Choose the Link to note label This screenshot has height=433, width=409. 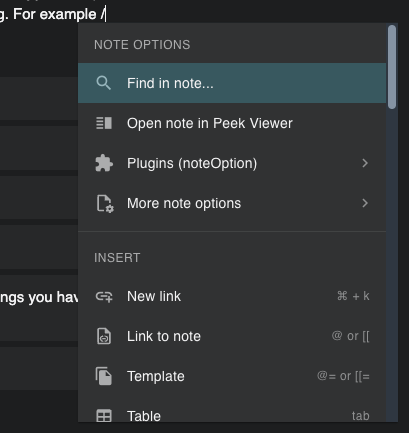pyautogui.click(x=164, y=336)
